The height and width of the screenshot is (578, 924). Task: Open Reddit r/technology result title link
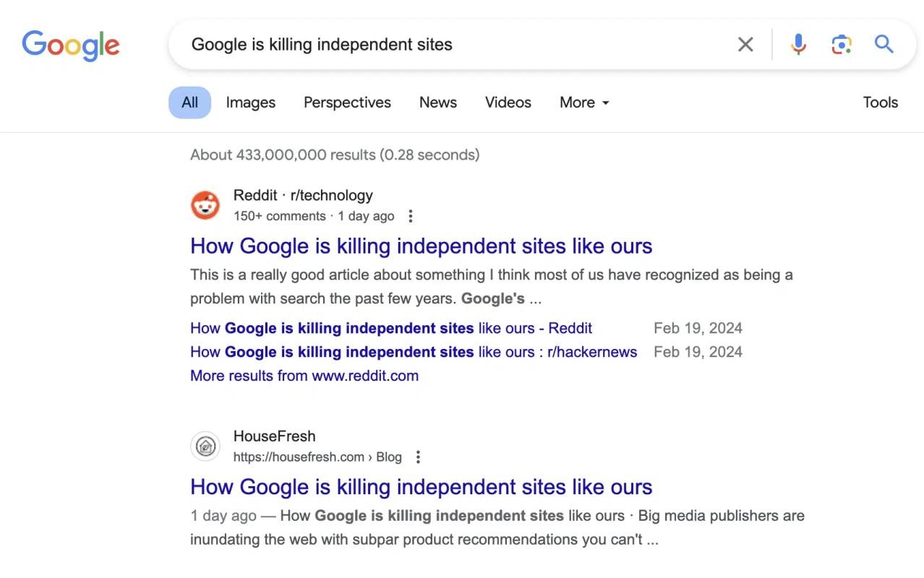click(421, 246)
